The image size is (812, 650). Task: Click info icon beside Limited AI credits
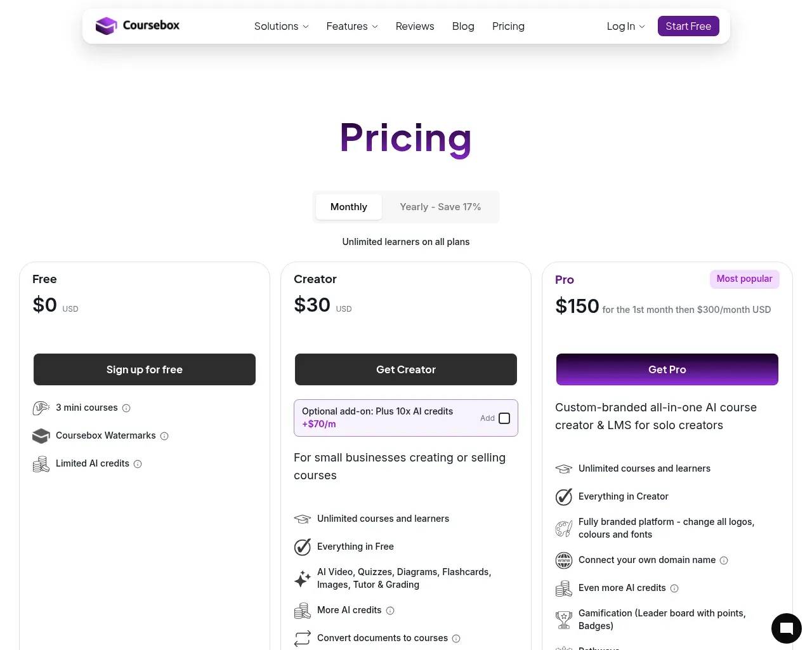click(138, 464)
